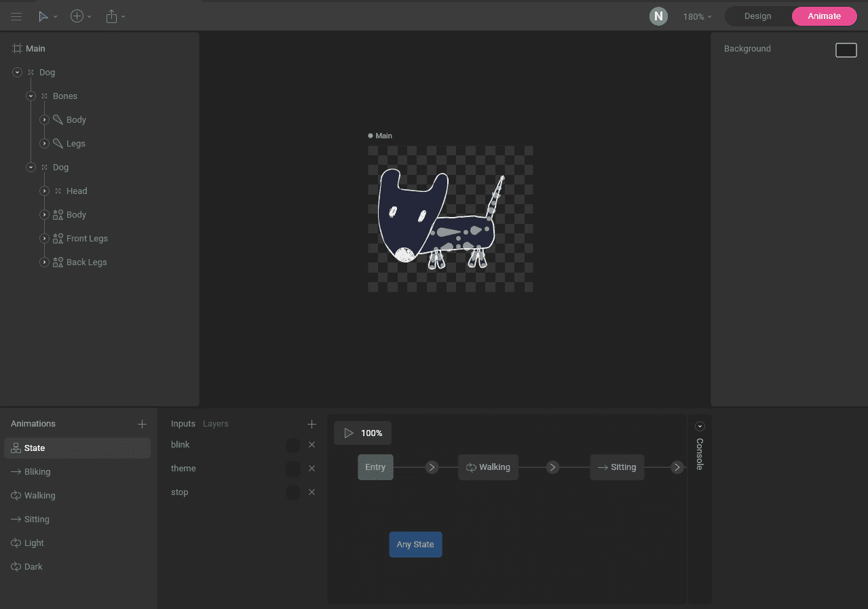The width and height of the screenshot is (868, 609).
Task: Collapse the nested Dog group
Action: [31, 168]
